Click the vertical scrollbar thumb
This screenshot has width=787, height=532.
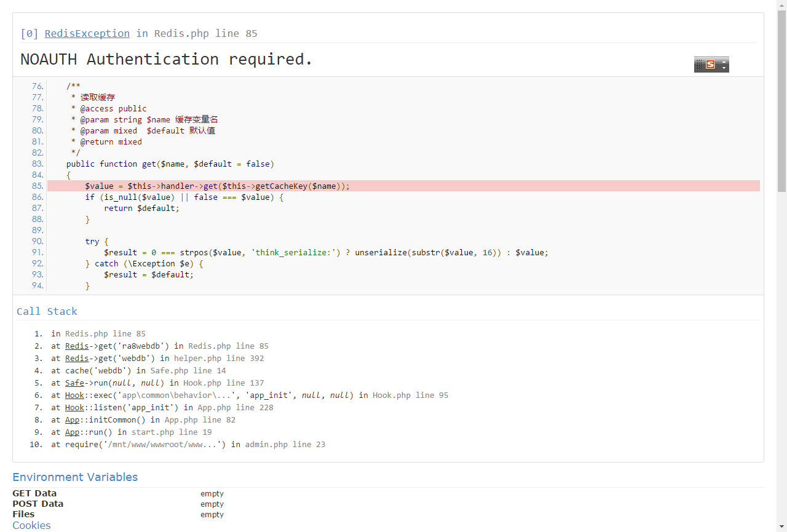781,101
